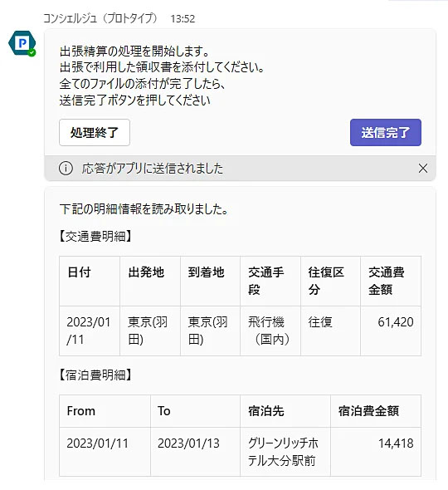Select the 日付 column header

pos(90,281)
